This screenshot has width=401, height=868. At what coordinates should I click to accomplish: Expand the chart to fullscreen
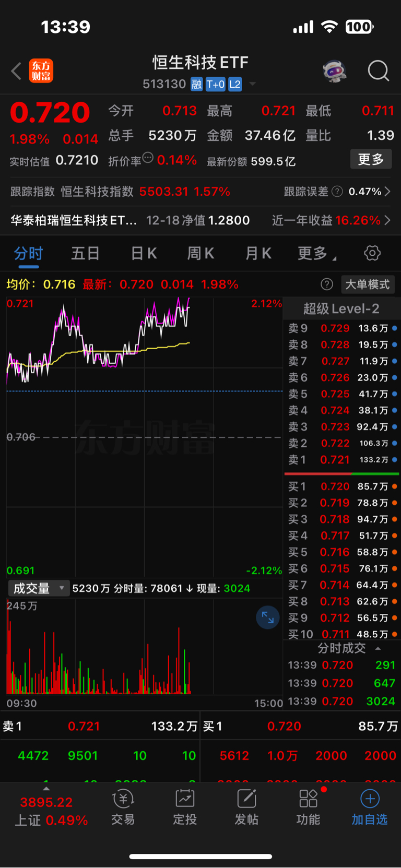click(x=268, y=617)
